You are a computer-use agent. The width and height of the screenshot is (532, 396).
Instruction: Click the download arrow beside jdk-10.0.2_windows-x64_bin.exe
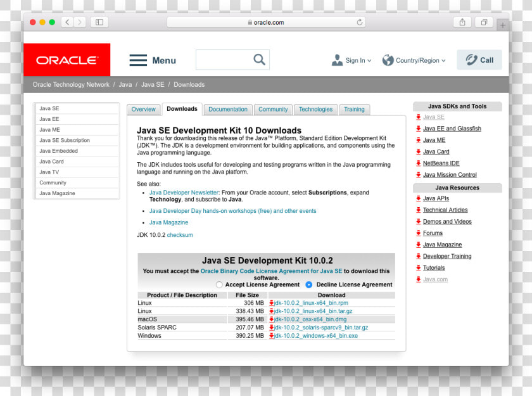[272, 336]
